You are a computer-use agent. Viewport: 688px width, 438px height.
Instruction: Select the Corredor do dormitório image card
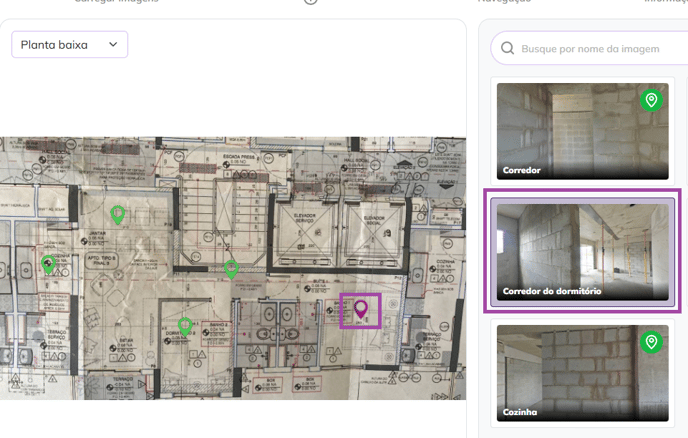click(582, 252)
